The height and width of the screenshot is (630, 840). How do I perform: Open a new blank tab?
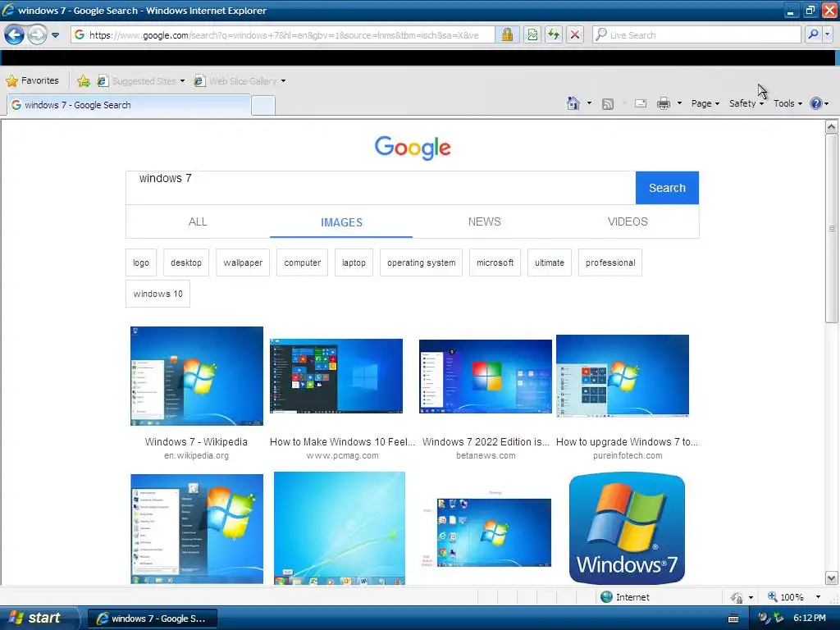(263, 106)
